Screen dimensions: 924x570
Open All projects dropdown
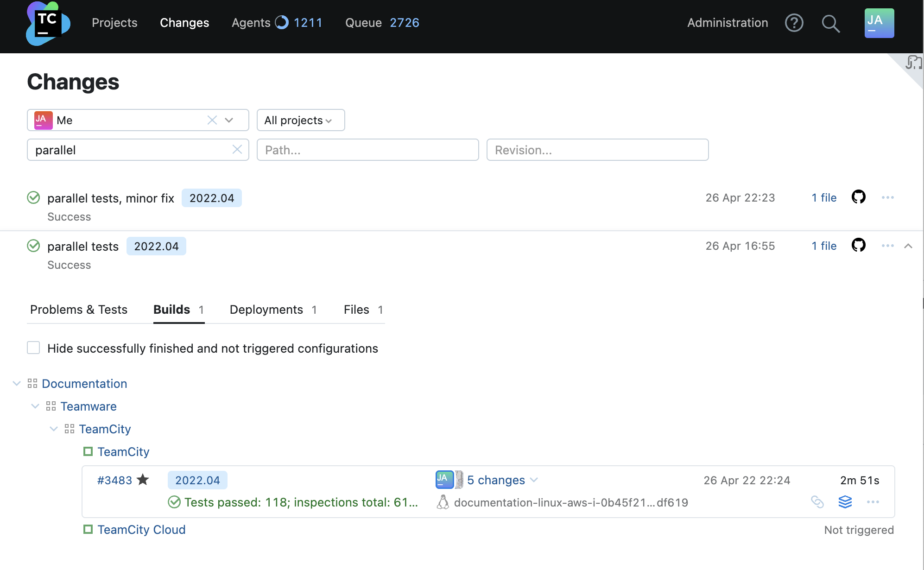click(300, 120)
